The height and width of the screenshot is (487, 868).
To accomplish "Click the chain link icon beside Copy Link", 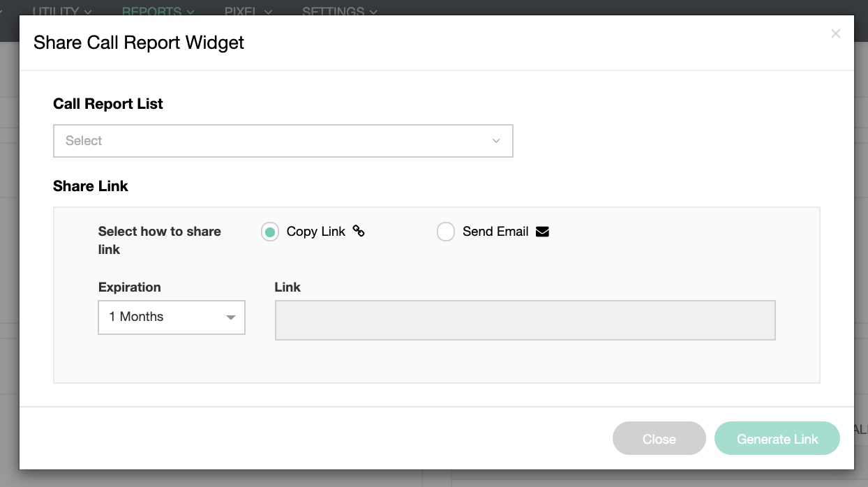I will coord(359,231).
